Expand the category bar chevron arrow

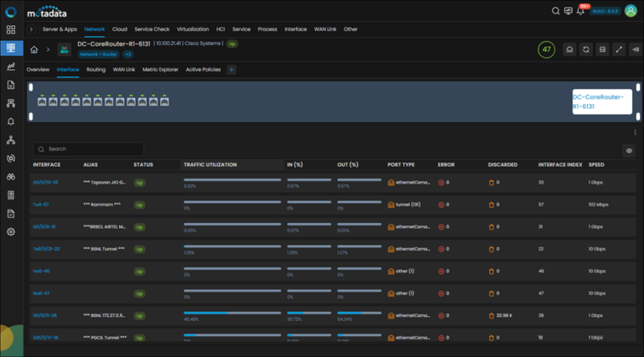point(31,29)
